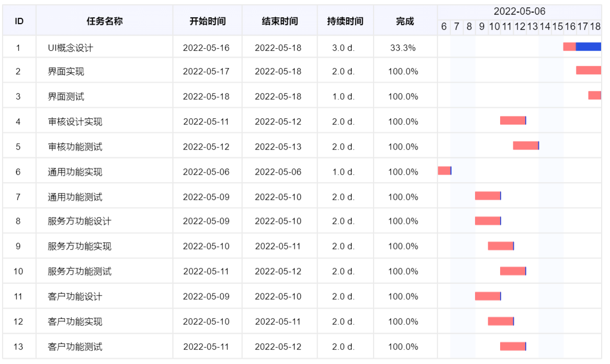This screenshot has height=364, width=610.
Task: Click the Gantt bar for UI概念设计
Action: point(582,47)
